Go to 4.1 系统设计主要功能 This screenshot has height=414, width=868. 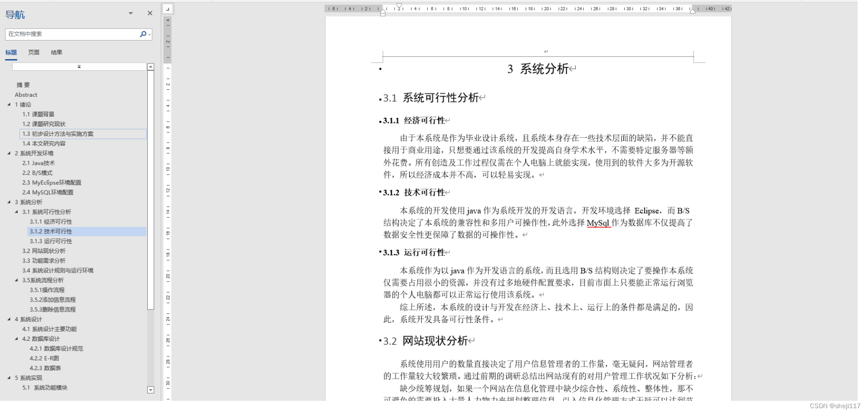(x=49, y=329)
